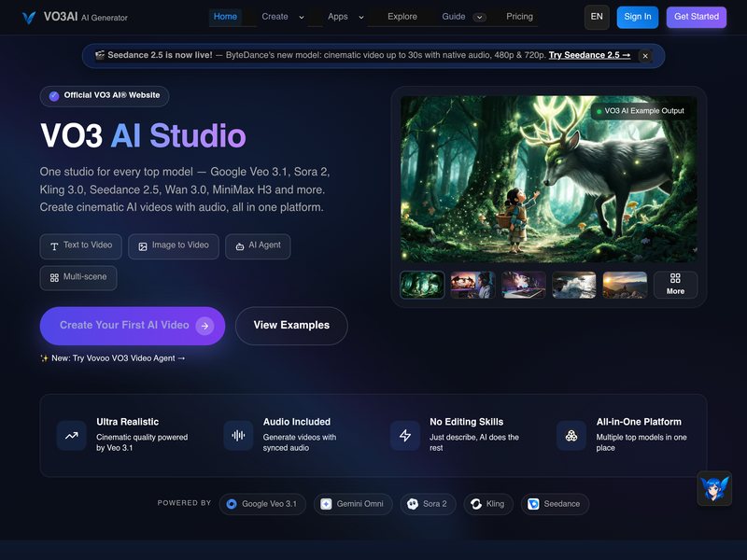Select the sunset mountain thumbnail
The height and width of the screenshot is (560, 747).
tap(625, 285)
